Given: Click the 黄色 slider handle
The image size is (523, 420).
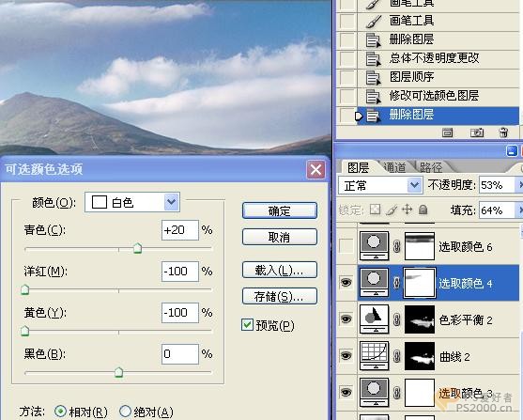Looking at the screenshot, I should [x=25, y=331].
